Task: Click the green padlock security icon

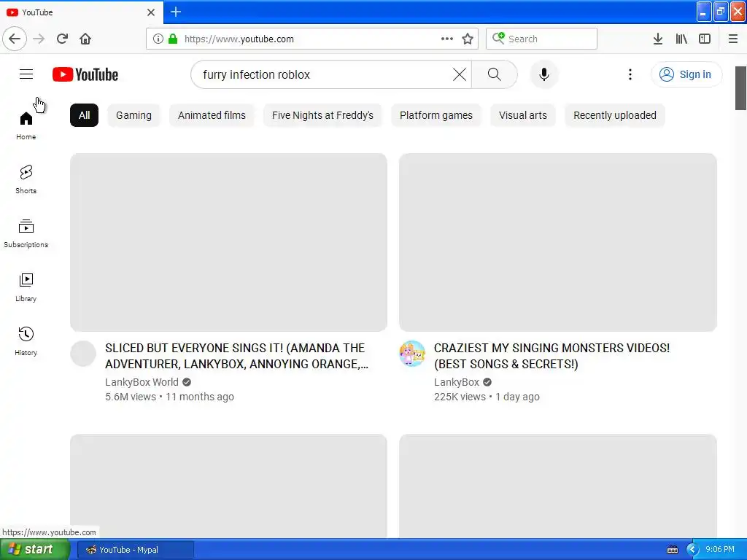Action: pyautogui.click(x=173, y=39)
